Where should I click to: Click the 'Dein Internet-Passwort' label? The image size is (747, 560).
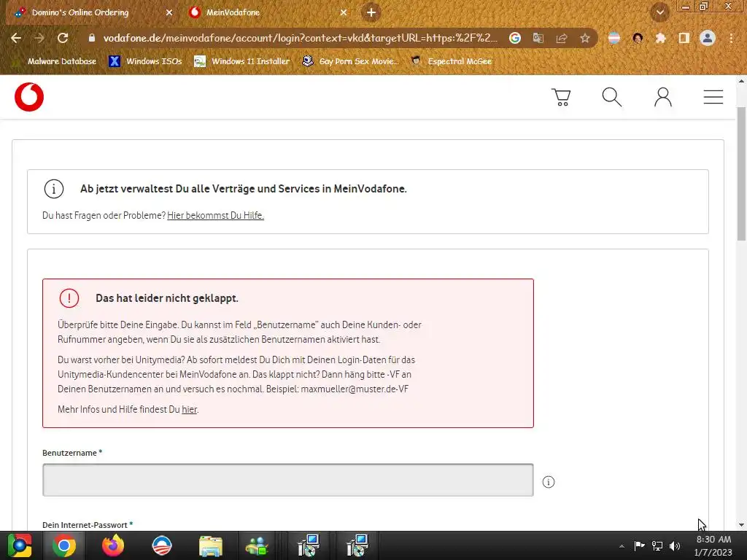point(88,525)
